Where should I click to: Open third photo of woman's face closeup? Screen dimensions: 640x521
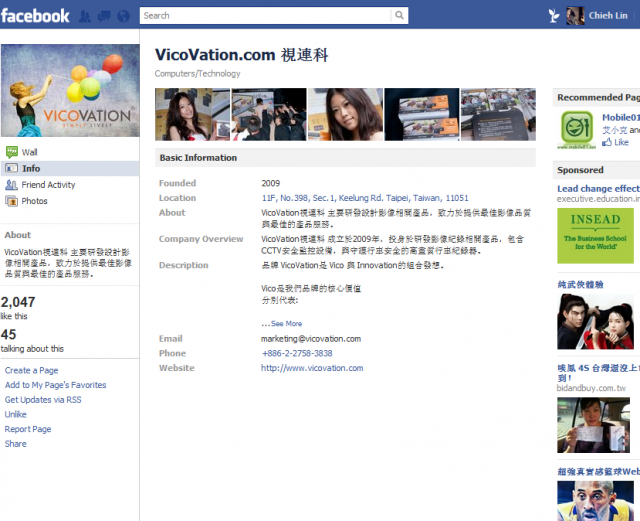click(x=345, y=114)
